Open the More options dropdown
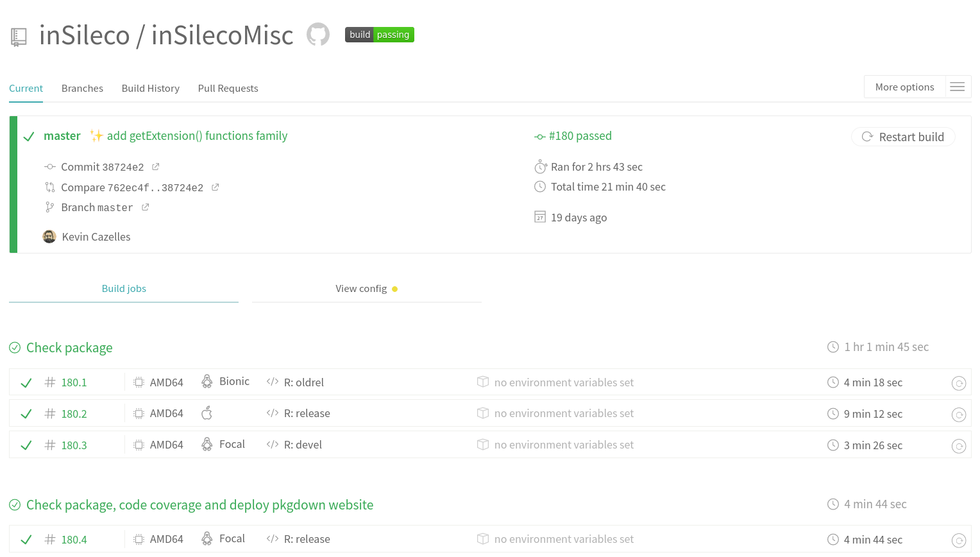 pos(904,87)
